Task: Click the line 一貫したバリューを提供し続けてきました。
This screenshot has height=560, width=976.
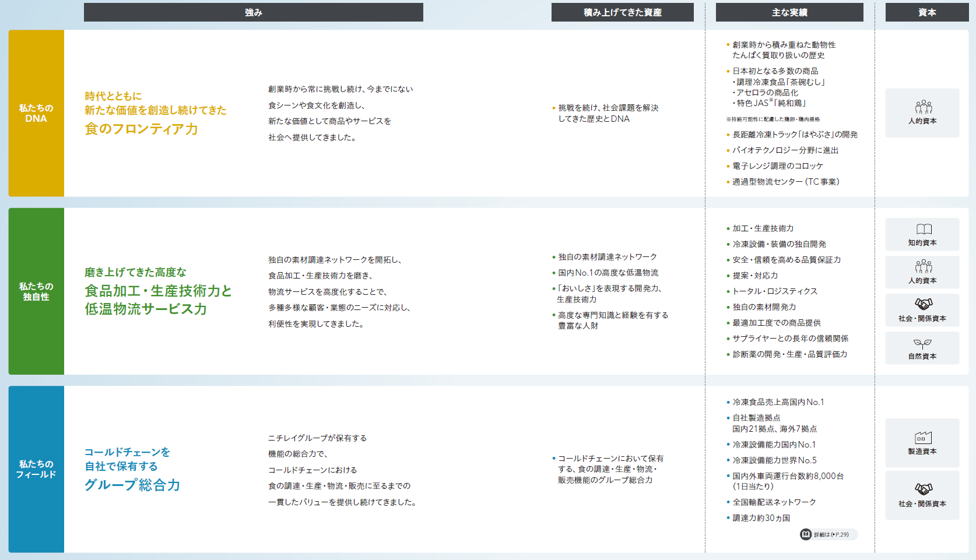Action: (x=344, y=502)
